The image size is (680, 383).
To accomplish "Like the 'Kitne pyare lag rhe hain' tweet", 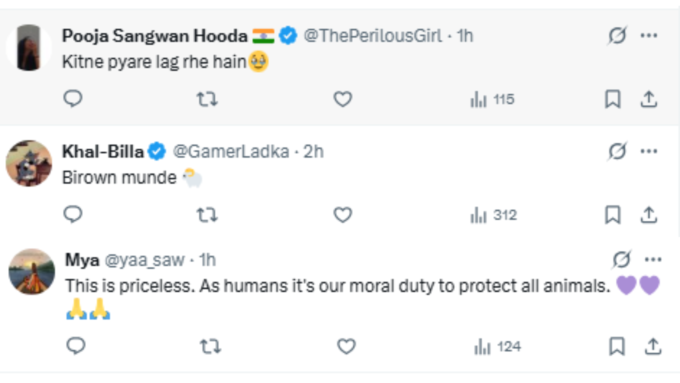I will [343, 99].
